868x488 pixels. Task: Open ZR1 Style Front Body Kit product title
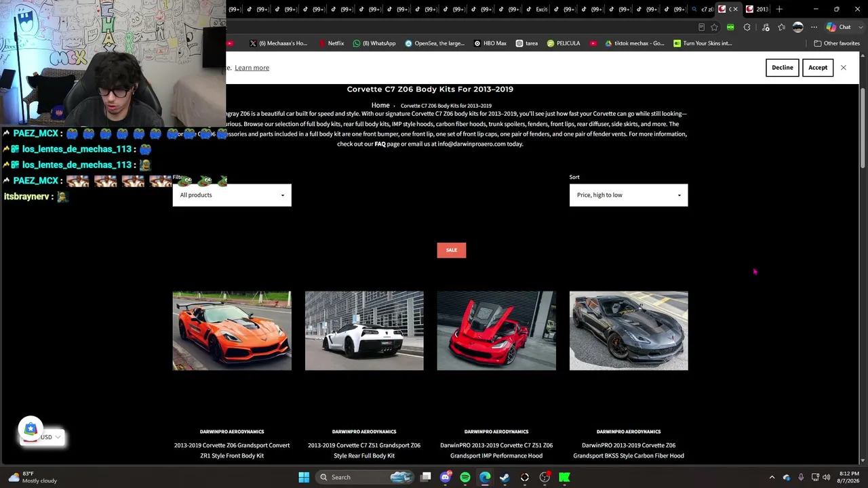click(232, 451)
